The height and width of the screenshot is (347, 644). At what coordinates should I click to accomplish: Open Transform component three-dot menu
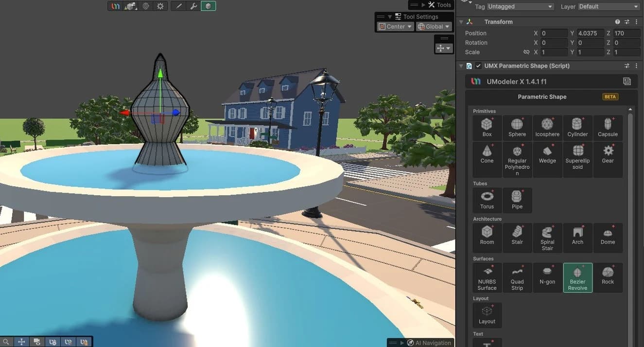pos(636,22)
